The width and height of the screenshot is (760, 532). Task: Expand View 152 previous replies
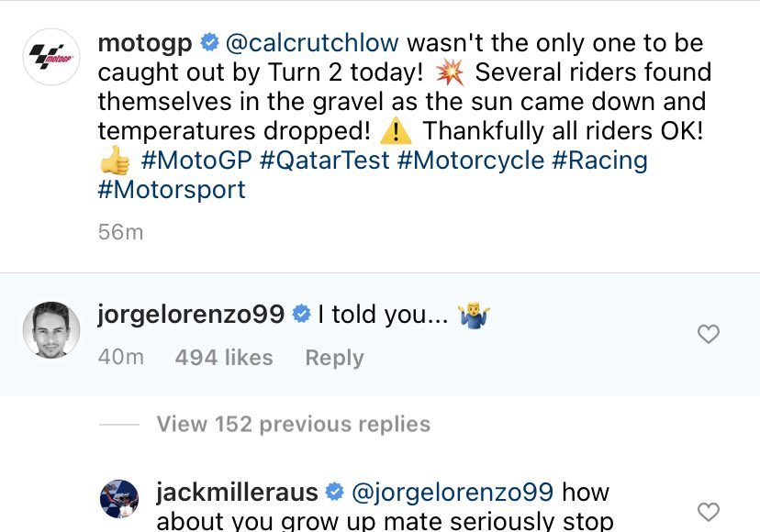293,424
